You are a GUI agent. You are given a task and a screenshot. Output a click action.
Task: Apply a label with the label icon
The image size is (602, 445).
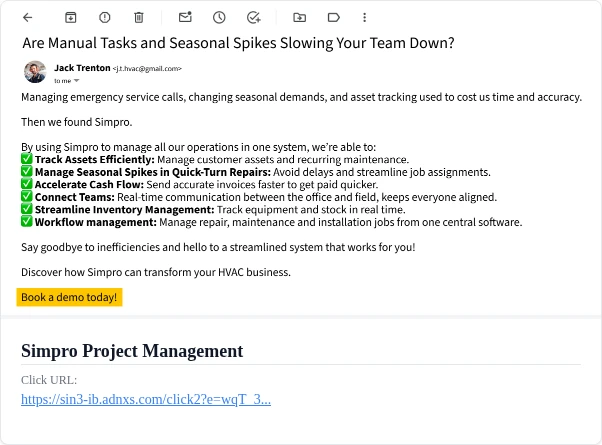point(334,18)
